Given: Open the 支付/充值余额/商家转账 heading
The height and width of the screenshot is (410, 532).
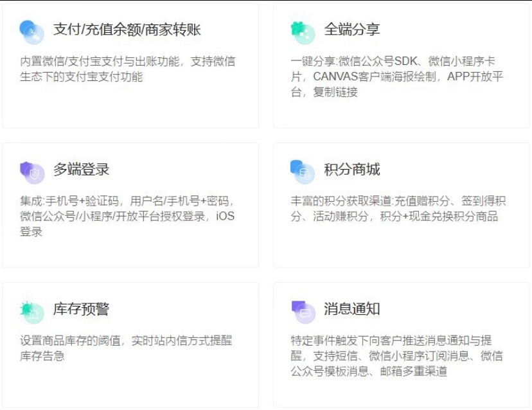Looking at the screenshot, I should pyautogui.click(x=127, y=30).
